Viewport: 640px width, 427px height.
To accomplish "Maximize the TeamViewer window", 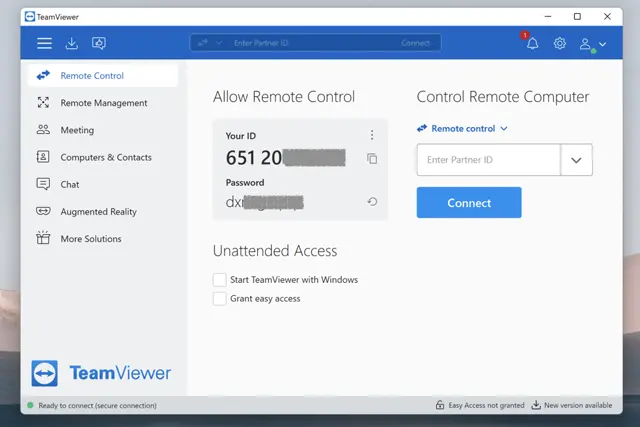I will (577, 16).
